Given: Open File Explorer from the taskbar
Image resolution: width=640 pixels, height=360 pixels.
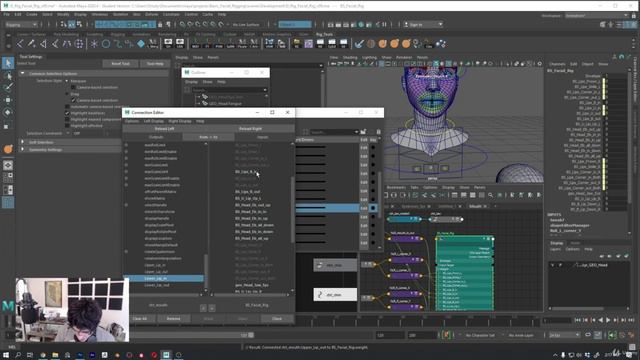Looking at the screenshot, I should 55,355.
